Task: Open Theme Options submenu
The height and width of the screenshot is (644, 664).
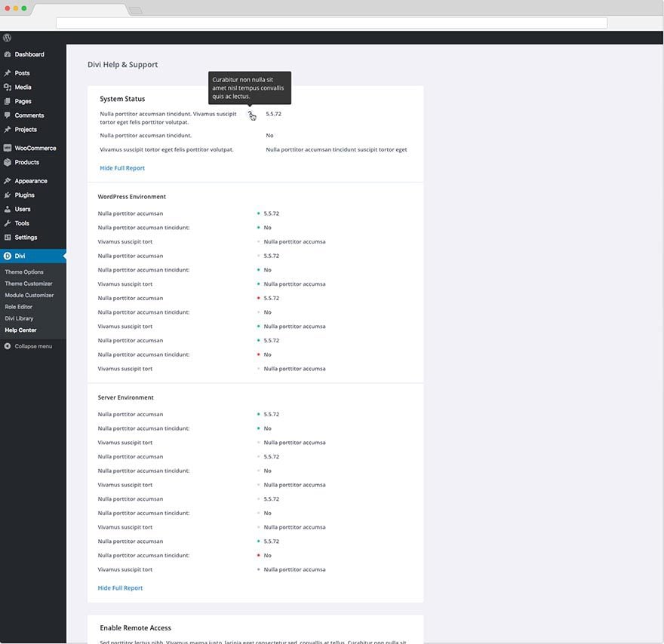Action: coord(24,271)
